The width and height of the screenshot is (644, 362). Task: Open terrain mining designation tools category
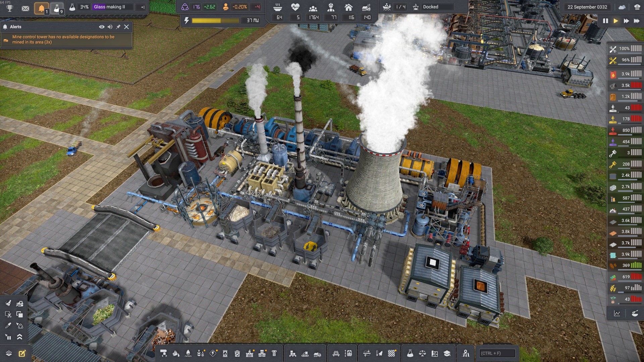pyautogui.click(x=164, y=353)
